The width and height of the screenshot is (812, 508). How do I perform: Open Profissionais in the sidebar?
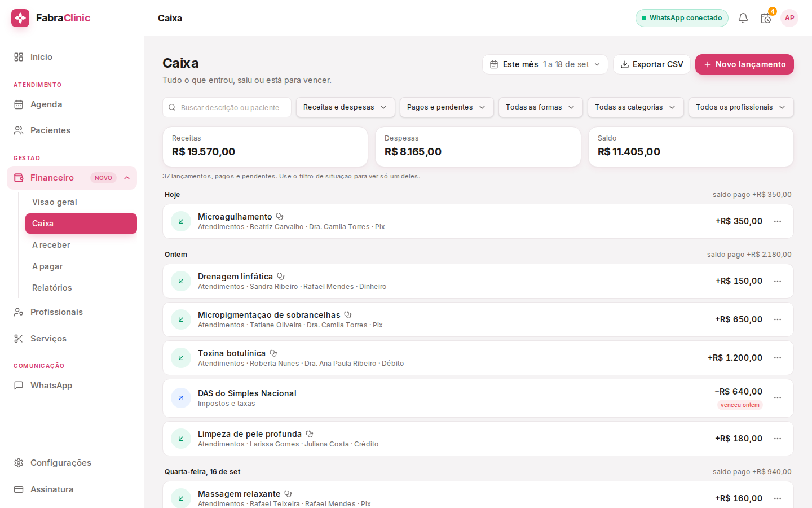tap(72, 312)
